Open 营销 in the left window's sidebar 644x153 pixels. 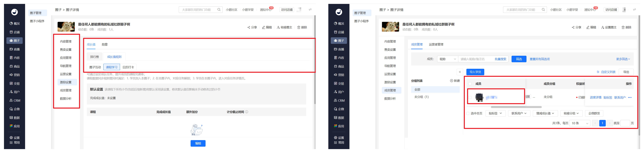pos(15,75)
